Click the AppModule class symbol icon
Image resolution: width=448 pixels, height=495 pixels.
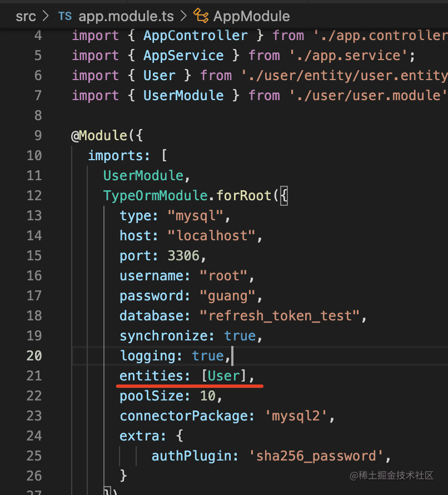pyautogui.click(x=201, y=16)
